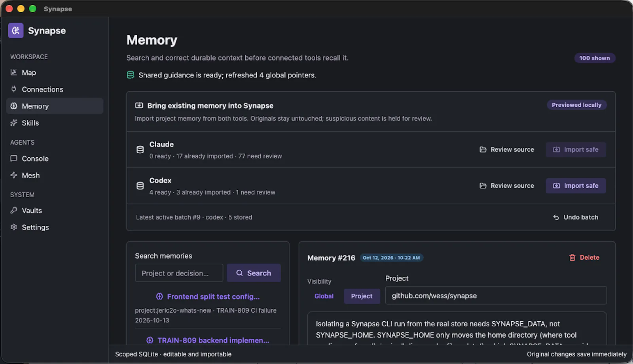
Task: Open the agents Console
Action: coord(55,158)
